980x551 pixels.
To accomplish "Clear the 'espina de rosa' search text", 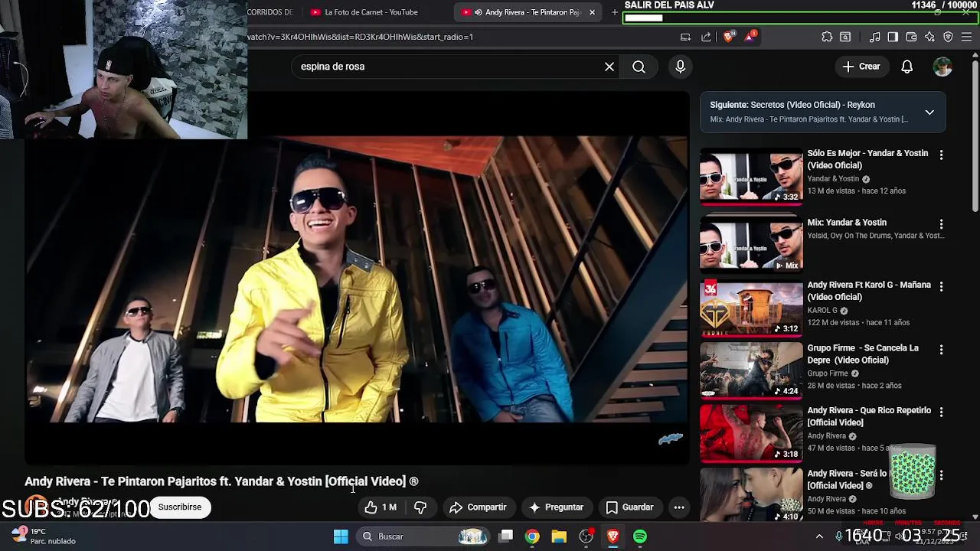I will pyautogui.click(x=609, y=67).
